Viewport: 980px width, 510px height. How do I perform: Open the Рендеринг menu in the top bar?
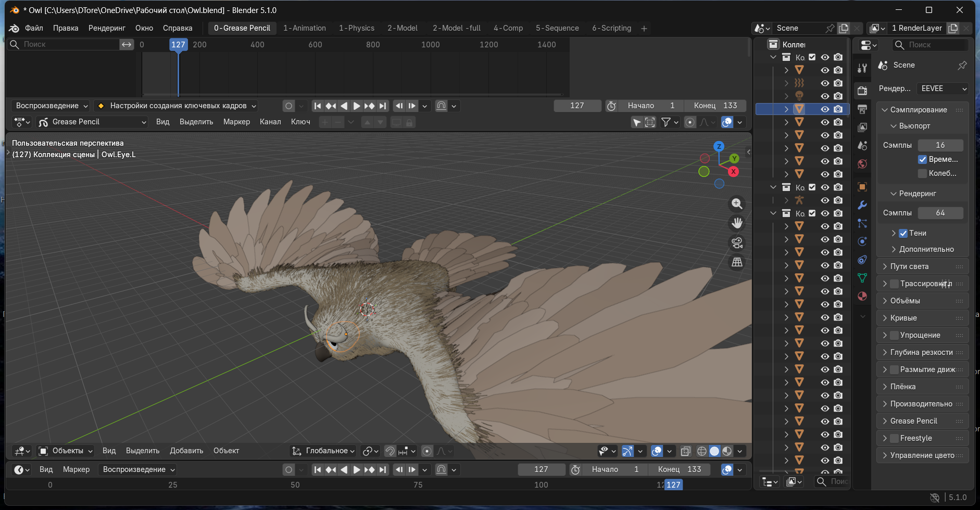pos(107,28)
